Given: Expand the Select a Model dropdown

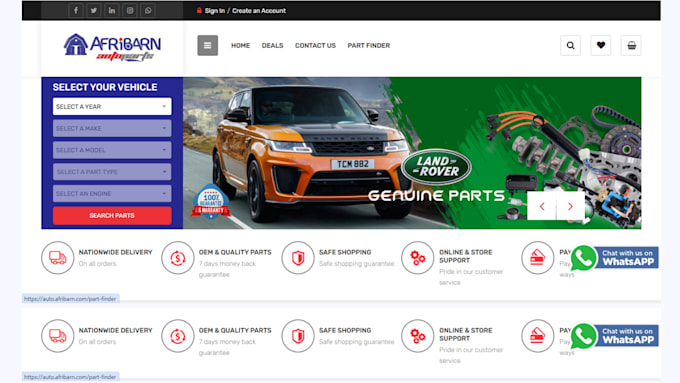Looking at the screenshot, I should (x=112, y=150).
